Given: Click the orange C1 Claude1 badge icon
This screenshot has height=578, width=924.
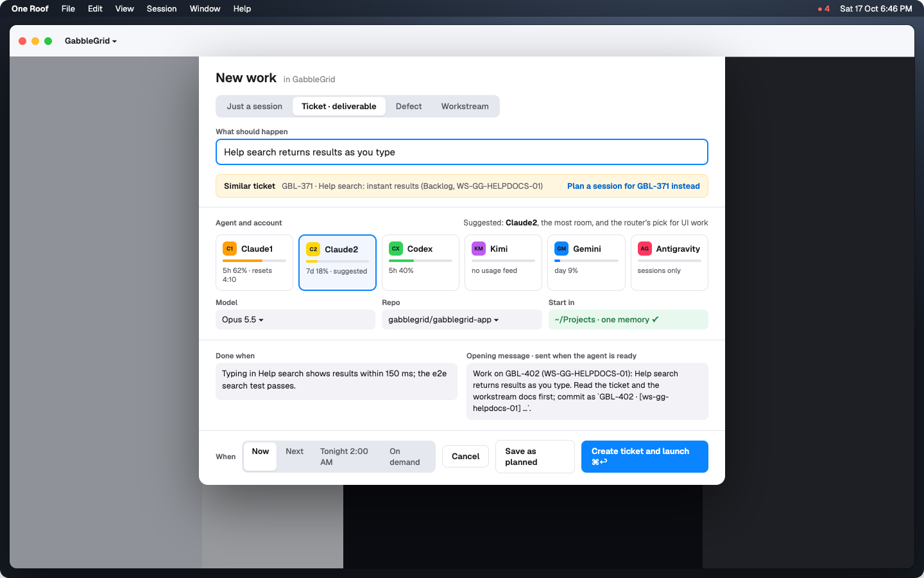Looking at the screenshot, I should pyautogui.click(x=230, y=249).
